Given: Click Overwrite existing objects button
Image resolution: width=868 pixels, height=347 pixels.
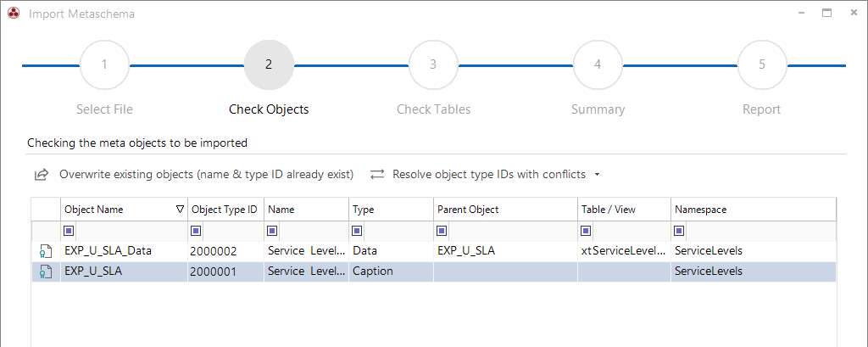Looking at the screenshot, I should coord(194,175).
